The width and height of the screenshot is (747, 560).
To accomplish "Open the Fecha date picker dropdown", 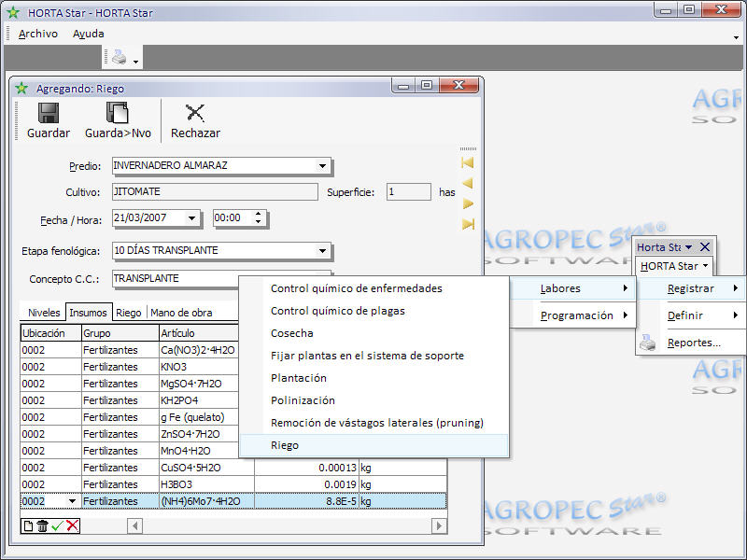I will coord(191,218).
